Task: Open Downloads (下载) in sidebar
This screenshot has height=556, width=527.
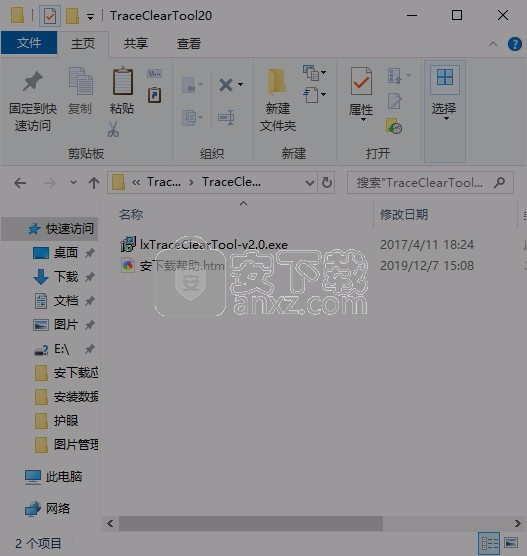Action: 66,277
